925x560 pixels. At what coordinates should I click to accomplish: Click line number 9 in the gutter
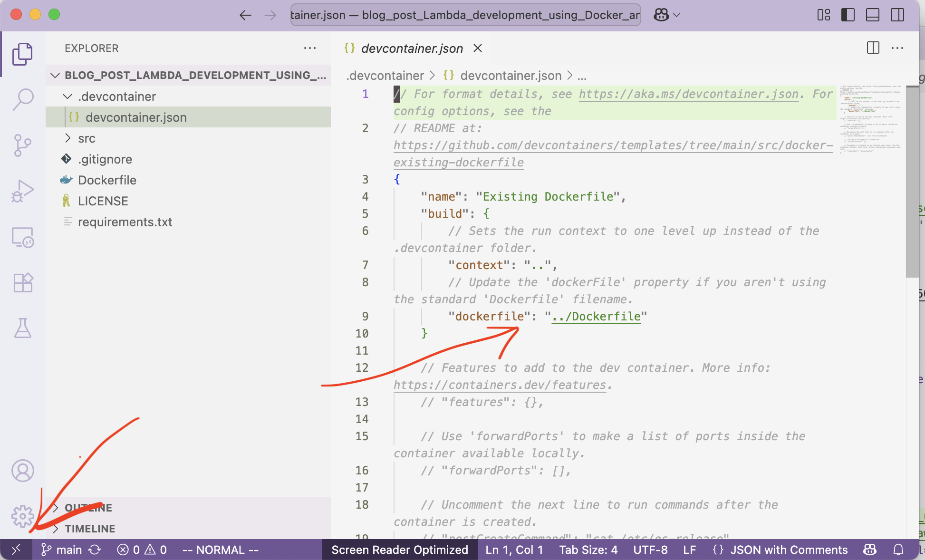365,317
